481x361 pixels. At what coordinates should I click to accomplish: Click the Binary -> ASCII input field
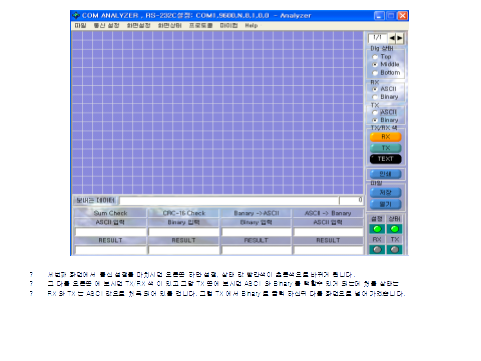(256, 232)
